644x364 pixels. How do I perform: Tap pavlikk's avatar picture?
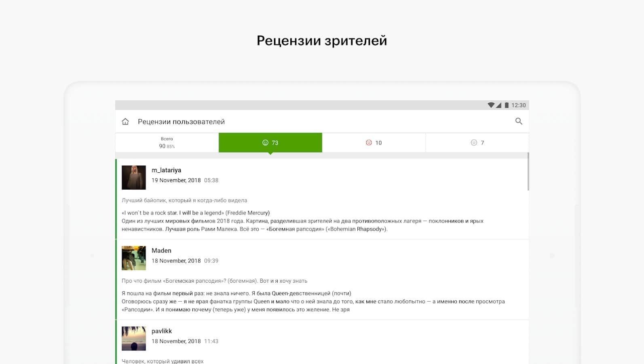point(134,338)
